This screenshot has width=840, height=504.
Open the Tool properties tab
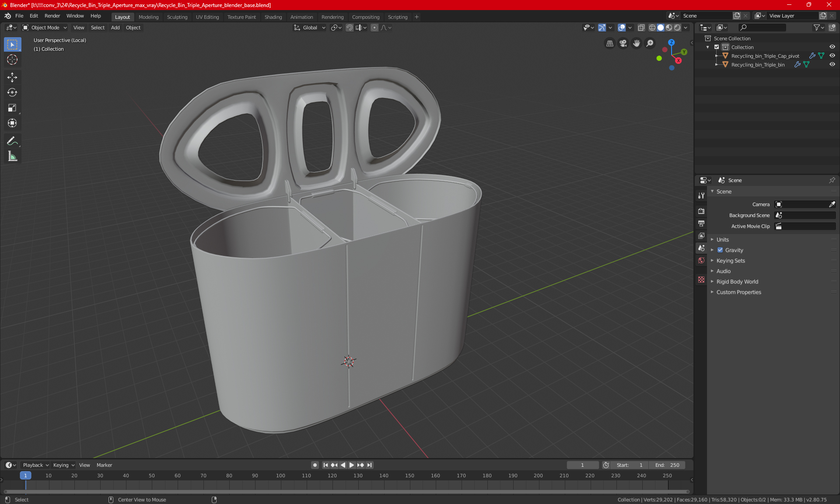tap(701, 196)
